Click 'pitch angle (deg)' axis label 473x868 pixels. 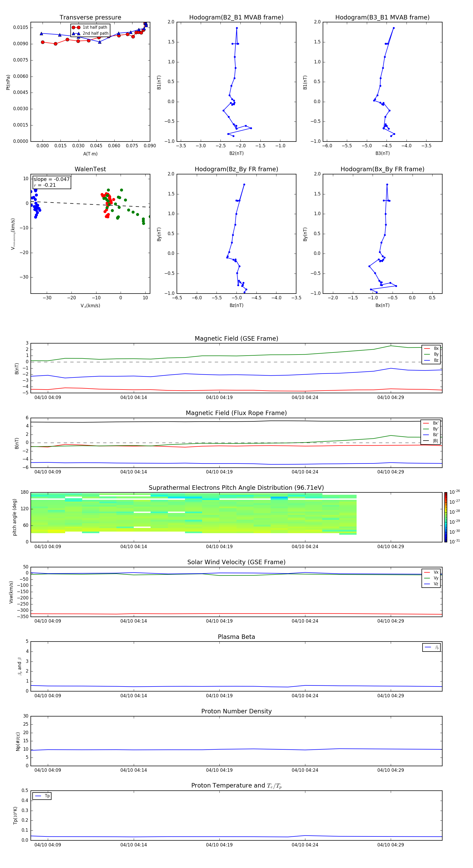(14, 517)
